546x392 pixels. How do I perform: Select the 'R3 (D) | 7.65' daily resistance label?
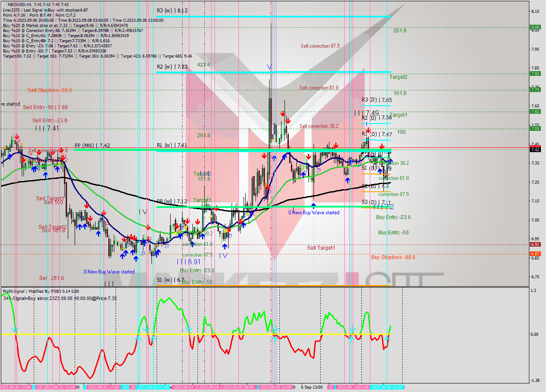tap(377, 100)
